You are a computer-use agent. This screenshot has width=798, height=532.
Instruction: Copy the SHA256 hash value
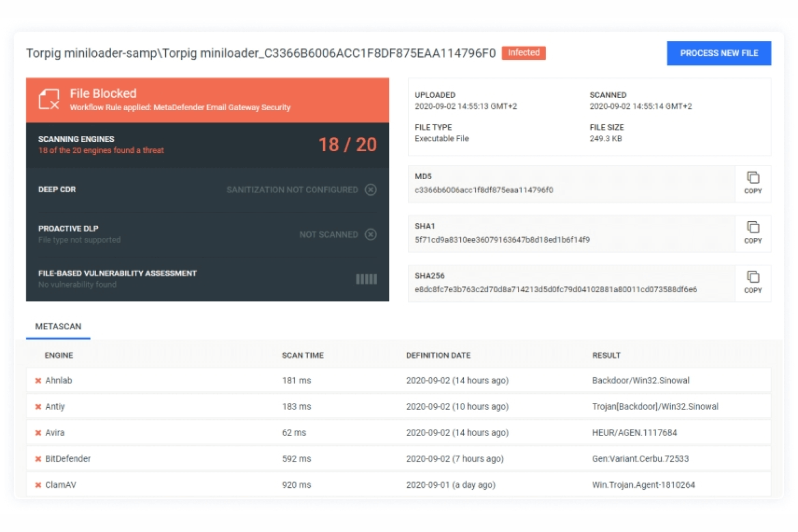point(753,283)
